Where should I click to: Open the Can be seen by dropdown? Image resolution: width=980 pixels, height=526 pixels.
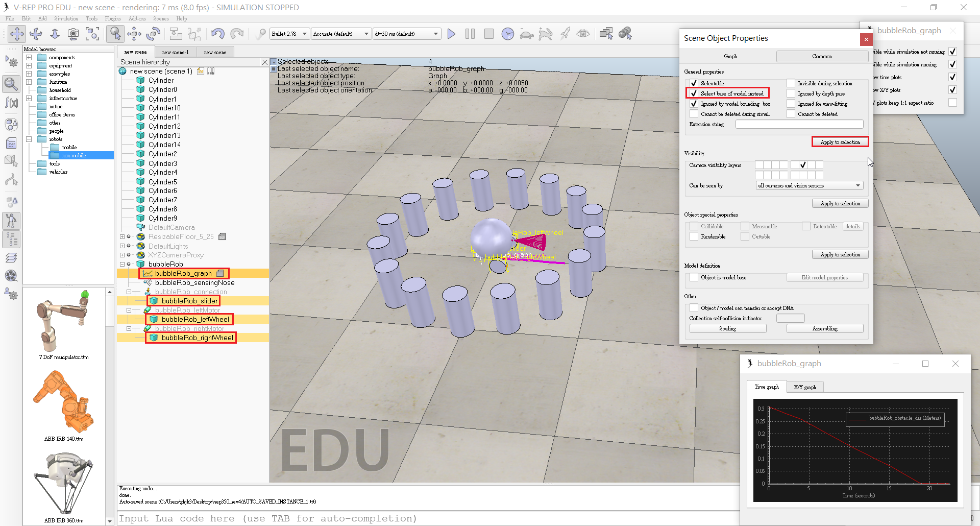pos(810,185)
